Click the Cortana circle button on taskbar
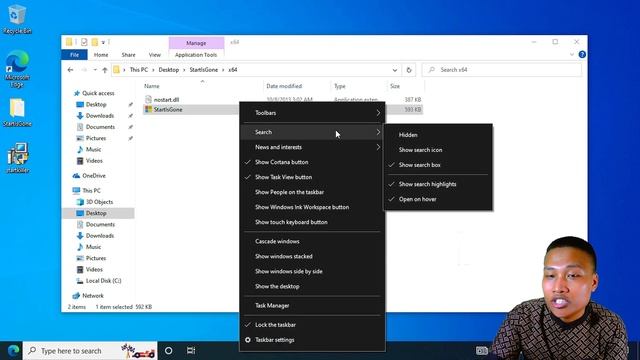 pos(168,351)
